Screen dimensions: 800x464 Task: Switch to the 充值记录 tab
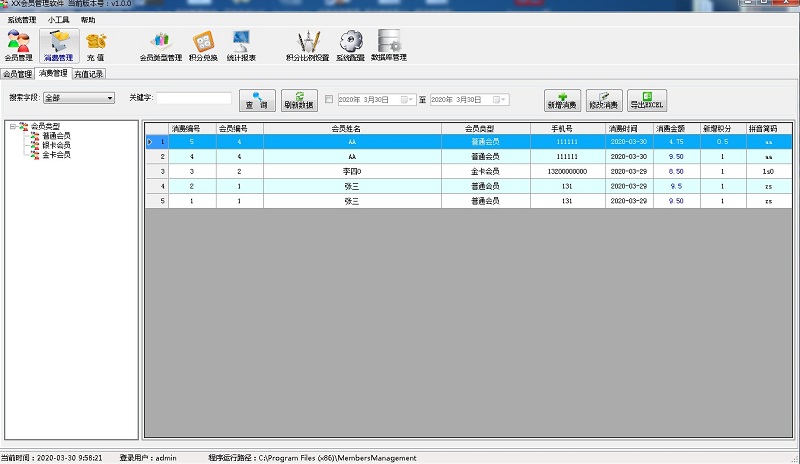point(88,73)
